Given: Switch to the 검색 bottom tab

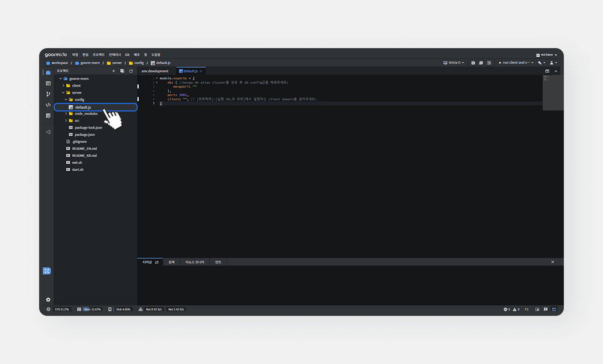Looking at the screenshot, I should (x=171, y=262).
